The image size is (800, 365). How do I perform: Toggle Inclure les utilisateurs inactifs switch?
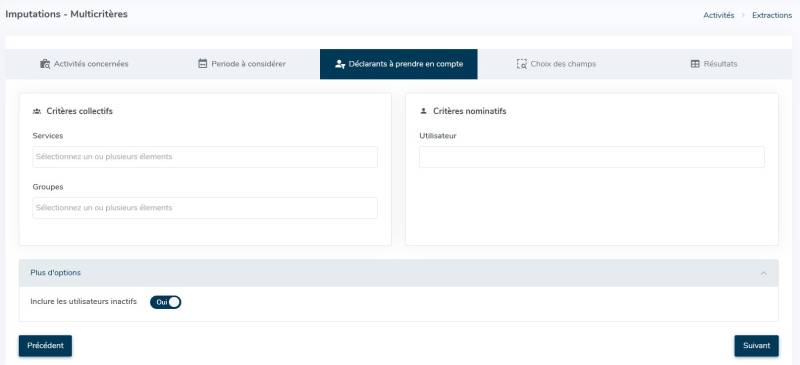coord(165,302)
